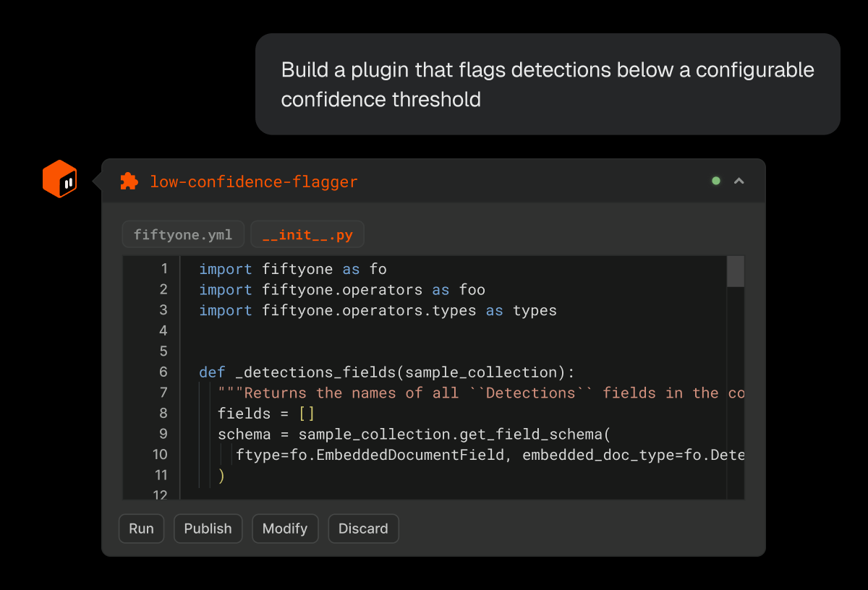The image size is (868, 590).
Task: Click line "schema = sample_collection.get_field_schema("
Action: pos(414,434)
